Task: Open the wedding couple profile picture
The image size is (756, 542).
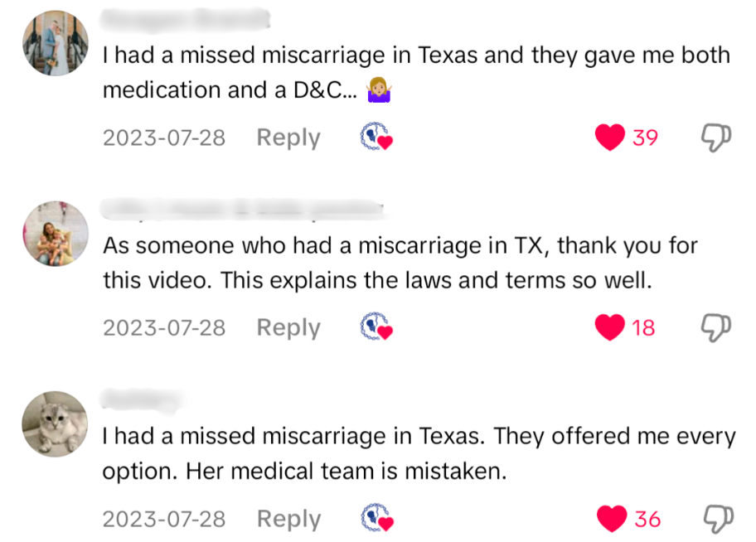Action: [55, 43]
